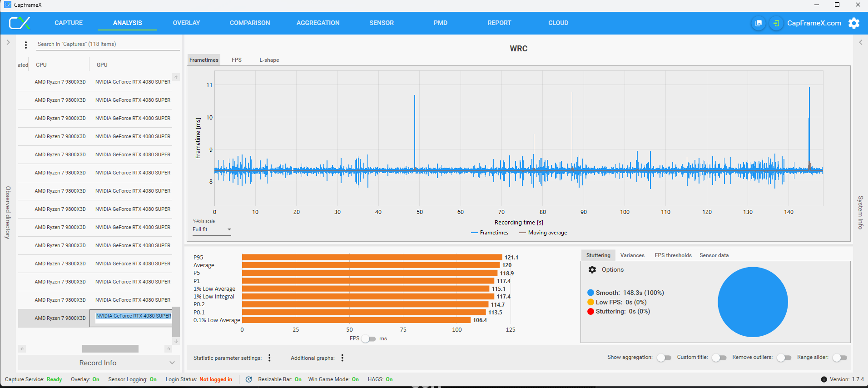Open the CapFrameX.com link

pos(814,23)
